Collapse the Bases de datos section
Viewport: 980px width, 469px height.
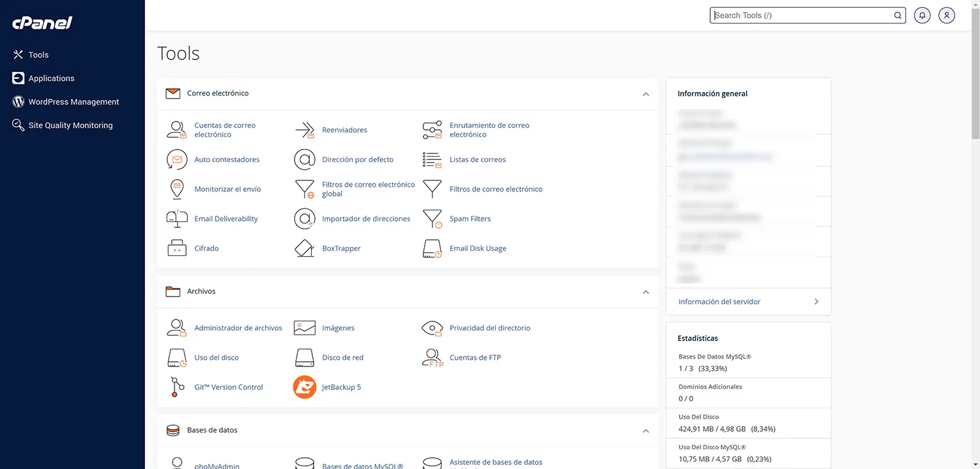(x=645, y=431)
